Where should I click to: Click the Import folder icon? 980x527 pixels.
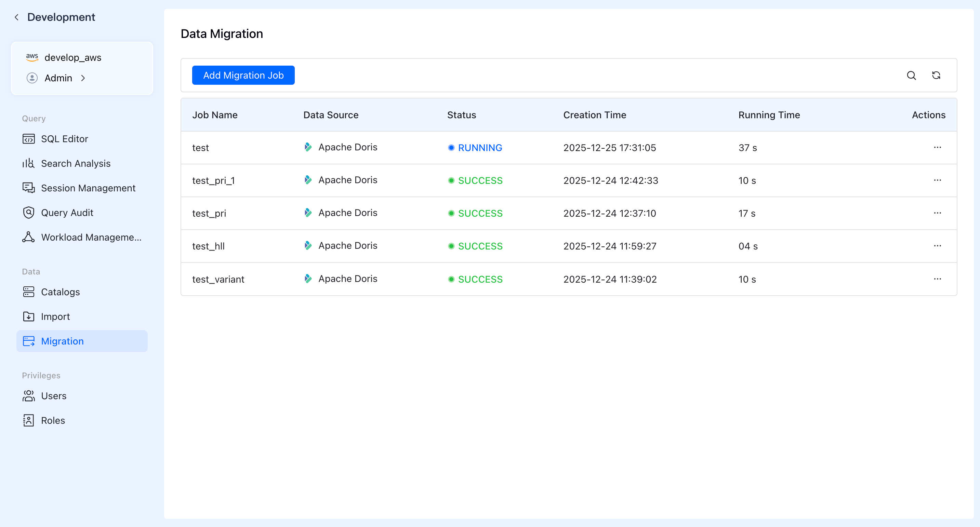(28, 316)
